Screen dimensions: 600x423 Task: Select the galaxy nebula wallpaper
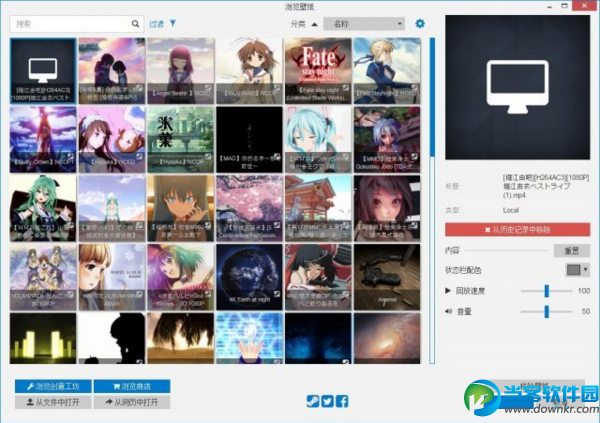(x=387, y=338)
